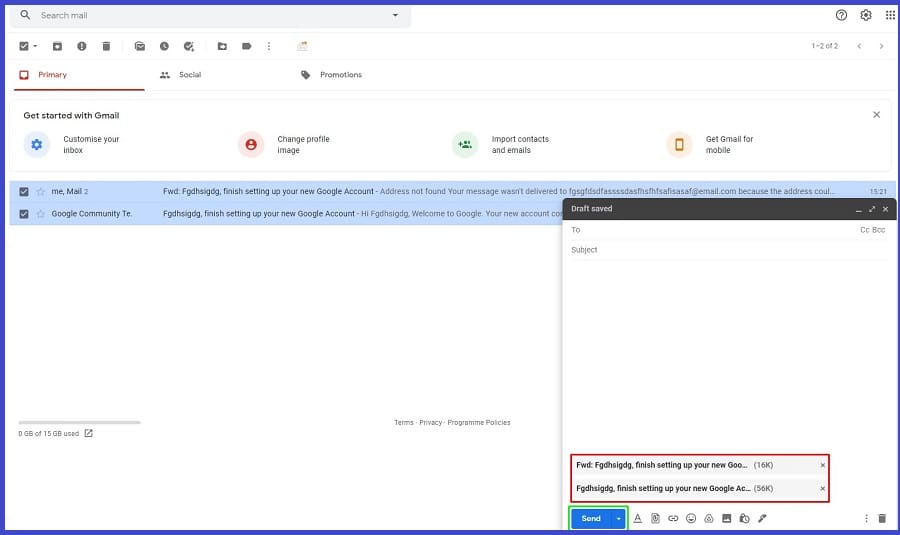Discard the draft with trash icon
The height and width of the screenshot is (535, 900).
[882, 518]
